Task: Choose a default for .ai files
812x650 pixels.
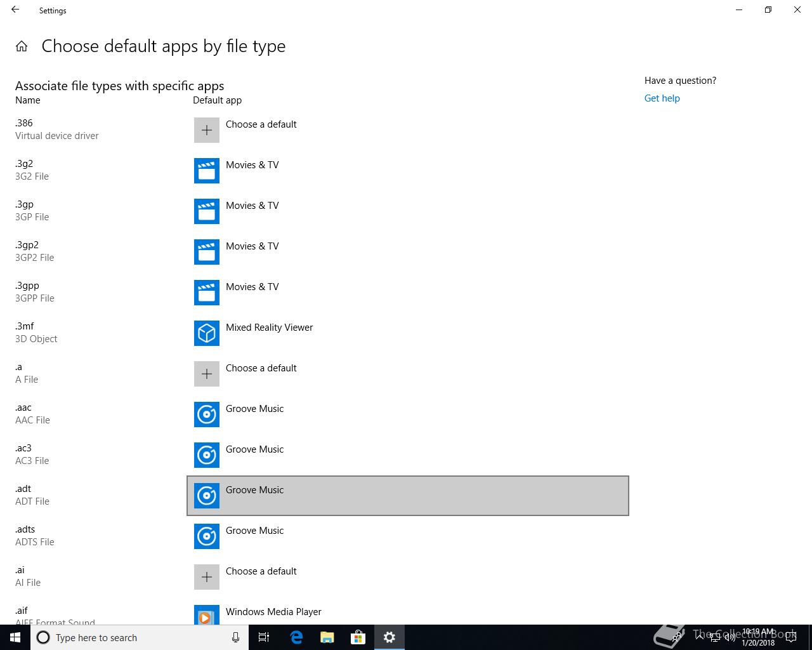Action: click(408, 577)
